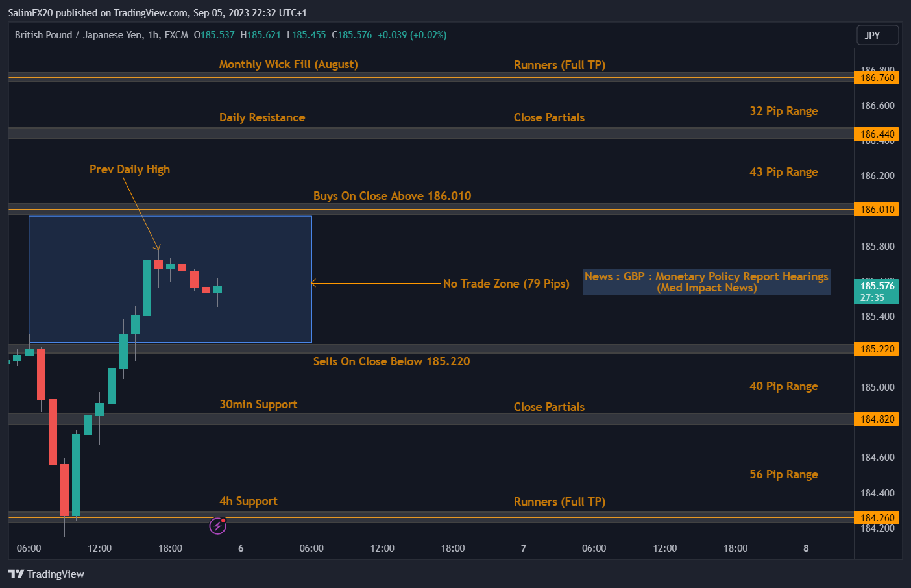Click Buys On Close Above 186.010 text
Viewport: 911px width, 588px height.
(392, 196)
